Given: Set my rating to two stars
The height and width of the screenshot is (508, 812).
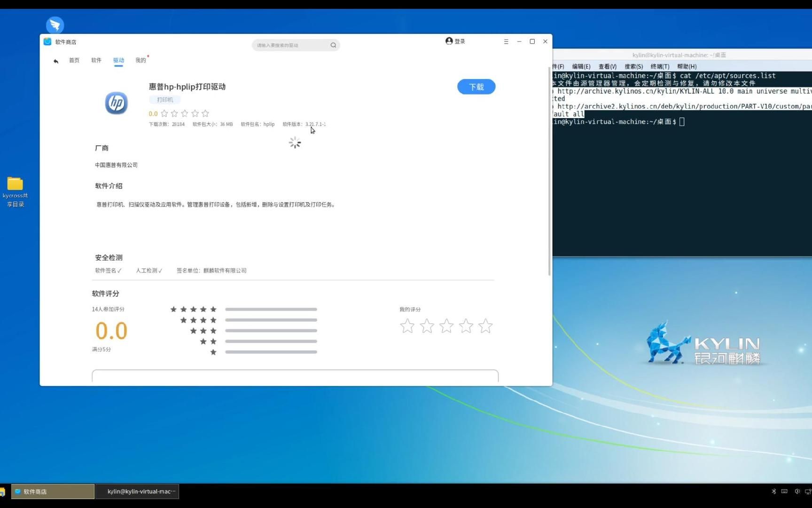Looking at the screenshot, I should (x=427, y=326).
